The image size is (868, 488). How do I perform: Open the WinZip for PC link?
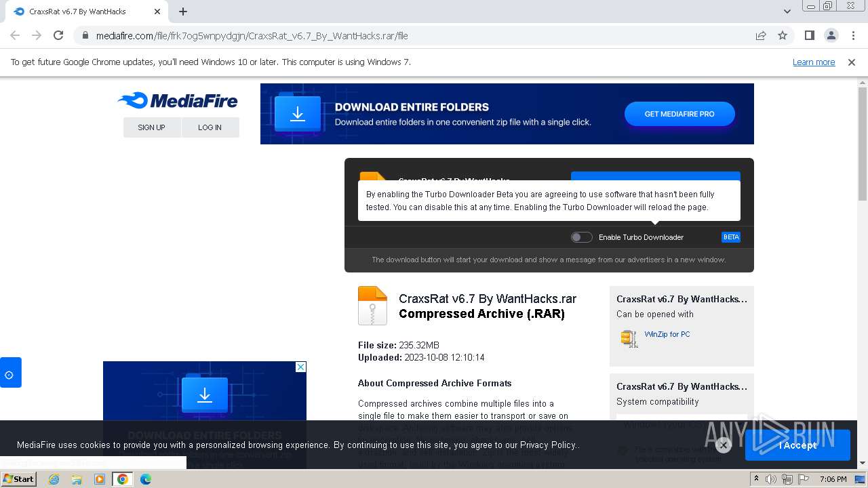click(667, 334)
